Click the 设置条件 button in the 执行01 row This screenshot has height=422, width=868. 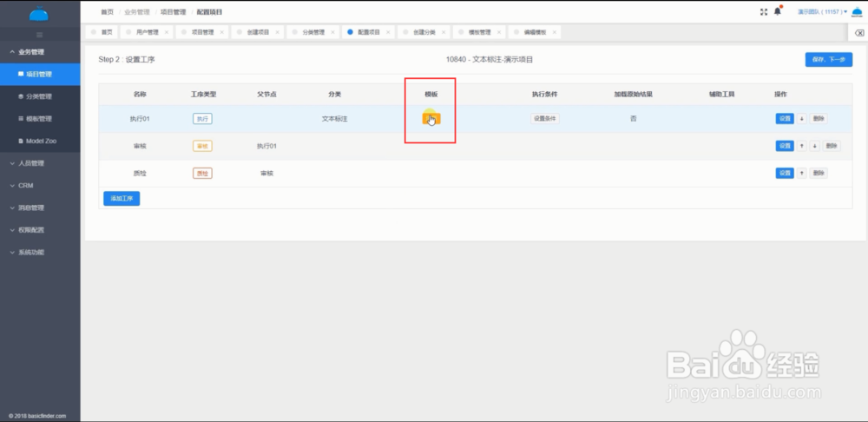[x=545, y=118]
